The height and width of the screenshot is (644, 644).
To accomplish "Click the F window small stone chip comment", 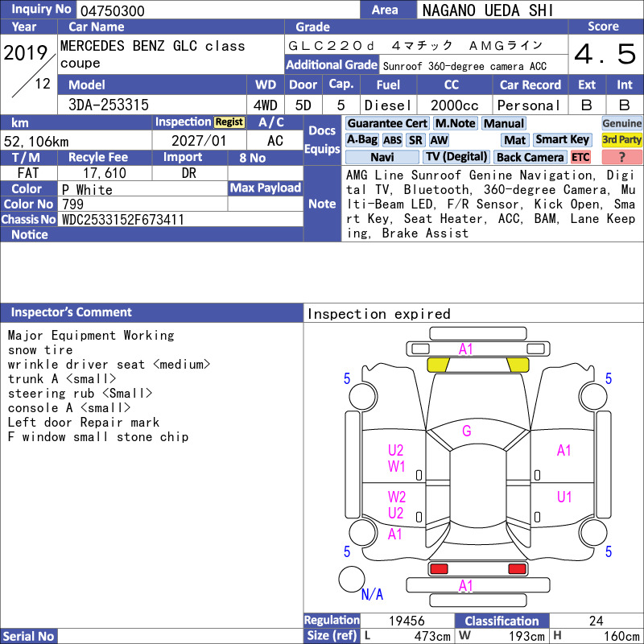I will coord(97,437).
